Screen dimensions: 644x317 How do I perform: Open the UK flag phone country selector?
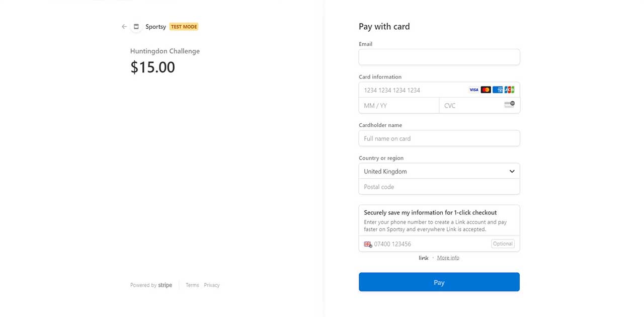tap(368, 244)
